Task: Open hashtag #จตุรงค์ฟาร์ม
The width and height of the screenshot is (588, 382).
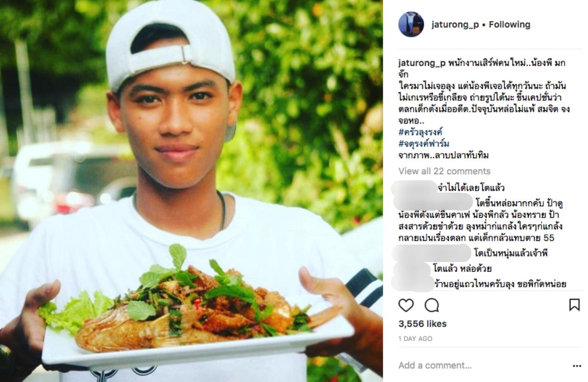Action: tap(424, 144)
